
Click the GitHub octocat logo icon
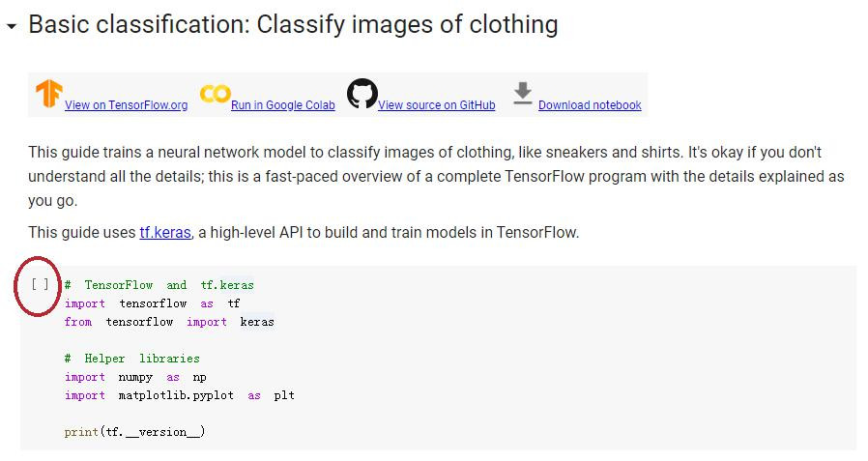pos(362,93)
